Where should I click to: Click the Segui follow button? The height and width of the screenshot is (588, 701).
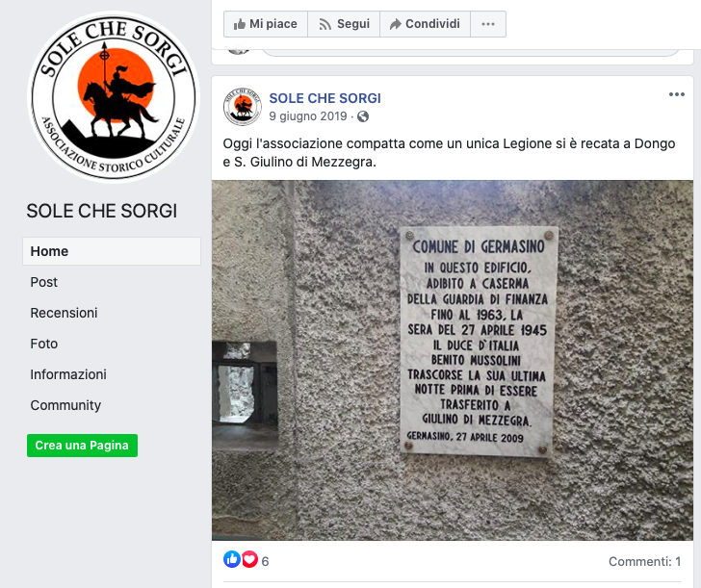(x=344, y=24)
